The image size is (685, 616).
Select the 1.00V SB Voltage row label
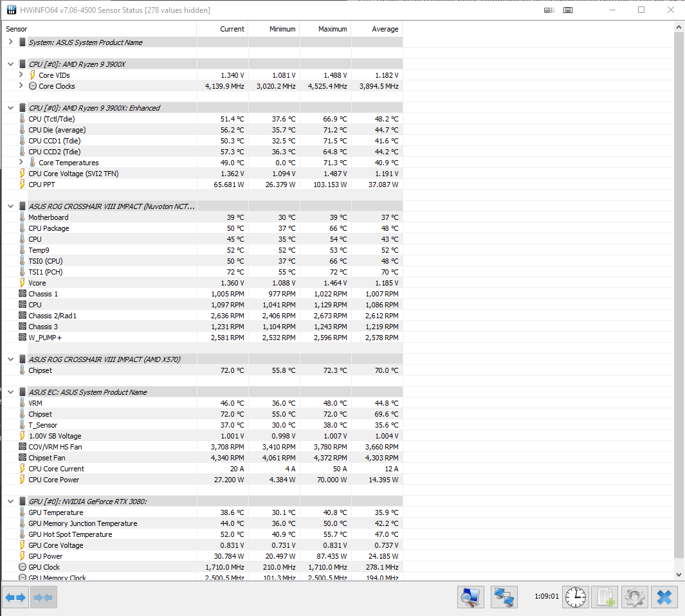55,435
